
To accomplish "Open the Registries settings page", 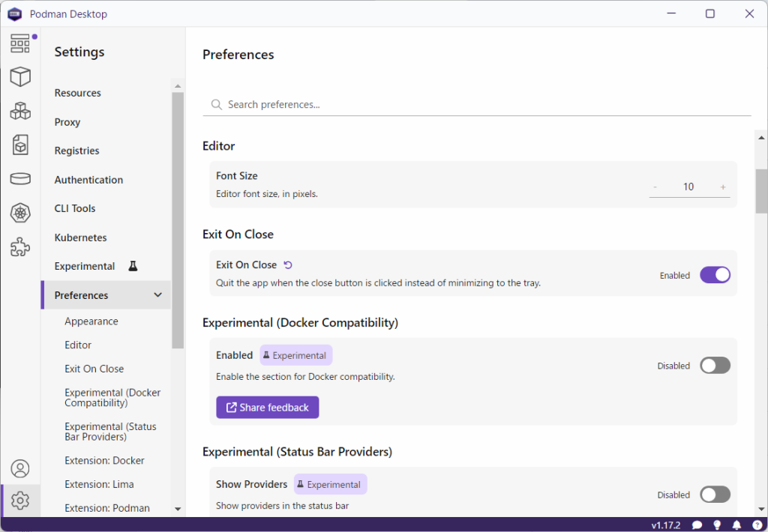I will tap(77, 151).
